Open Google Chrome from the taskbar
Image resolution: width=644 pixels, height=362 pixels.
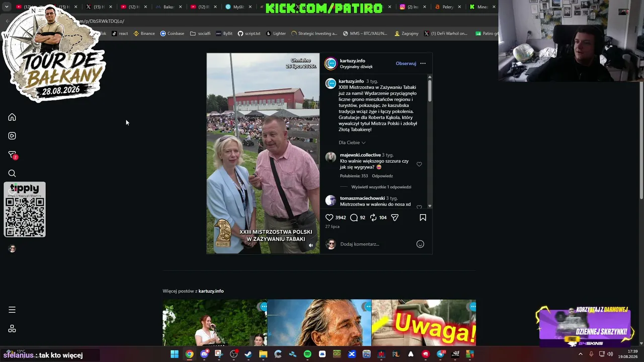click(x=189, y=354)
